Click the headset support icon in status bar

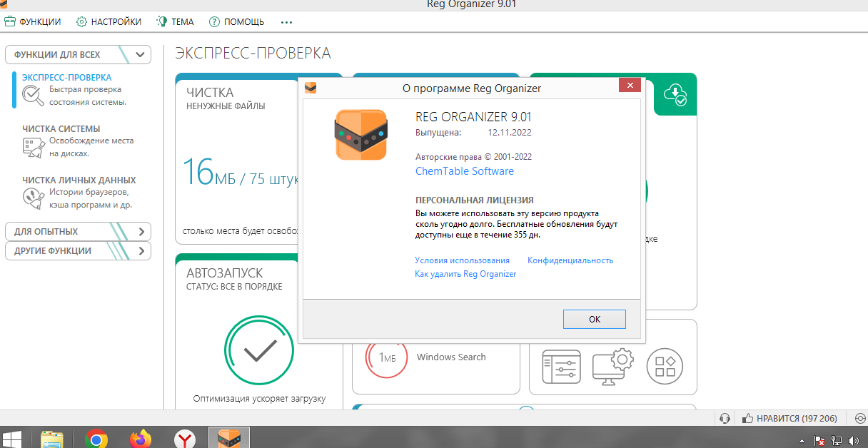click(725, 418)
